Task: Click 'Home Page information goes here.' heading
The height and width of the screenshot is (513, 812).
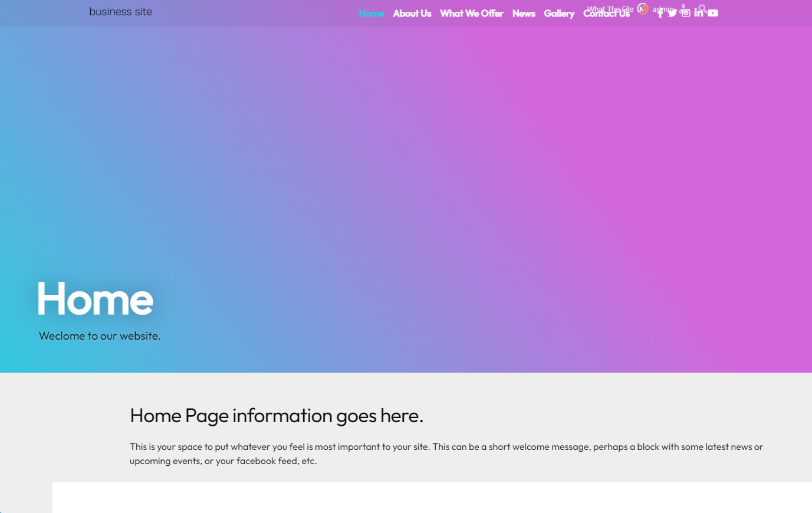Action: pyautogui.click(x=277, y=416)
